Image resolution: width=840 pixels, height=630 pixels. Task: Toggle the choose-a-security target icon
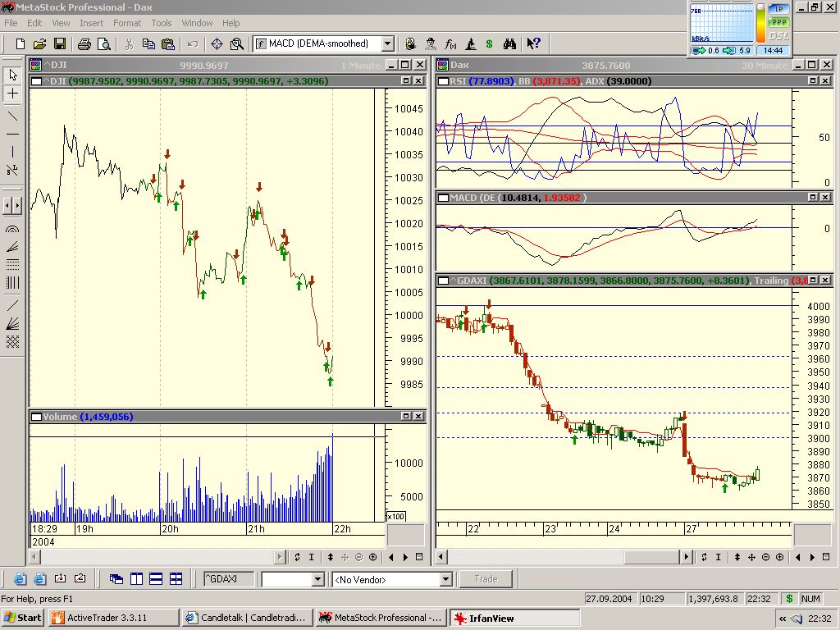217,44
